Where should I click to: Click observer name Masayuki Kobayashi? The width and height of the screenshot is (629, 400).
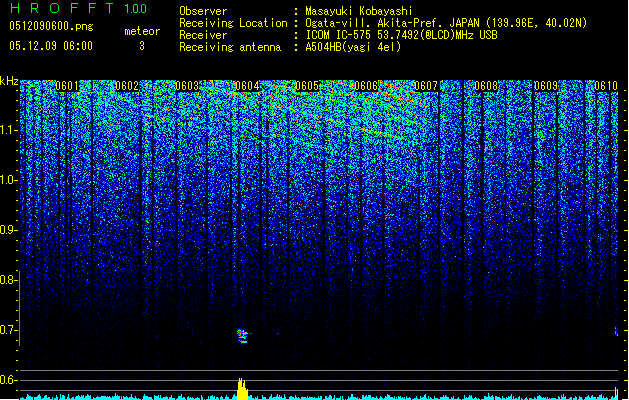(359, 11)
